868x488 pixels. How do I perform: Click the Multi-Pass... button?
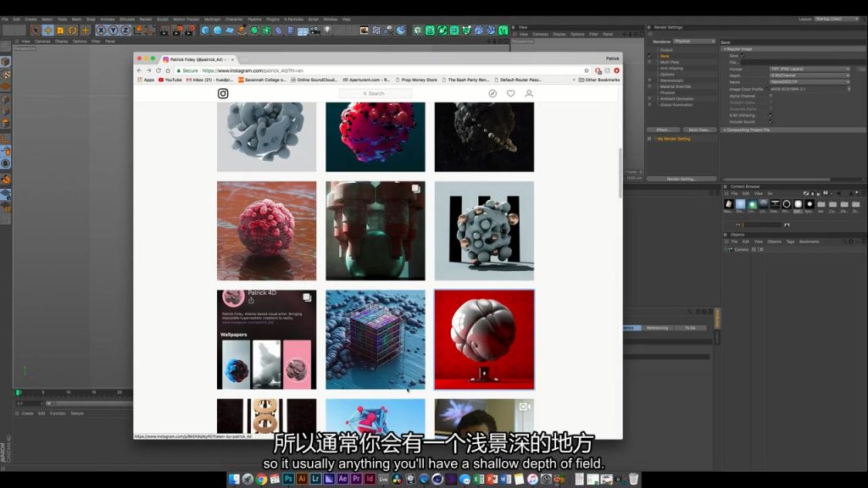click(699, 130)
